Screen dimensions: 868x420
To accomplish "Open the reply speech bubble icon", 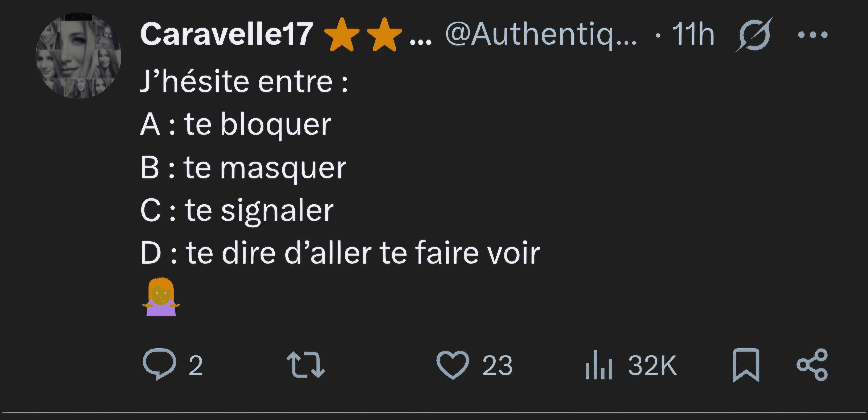I will [x=159, y=364].
